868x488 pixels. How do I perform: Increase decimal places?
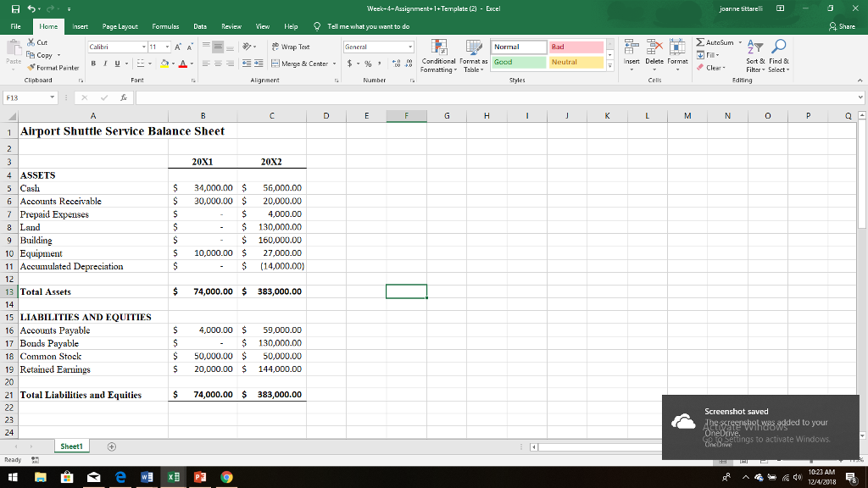click(397, 64)
